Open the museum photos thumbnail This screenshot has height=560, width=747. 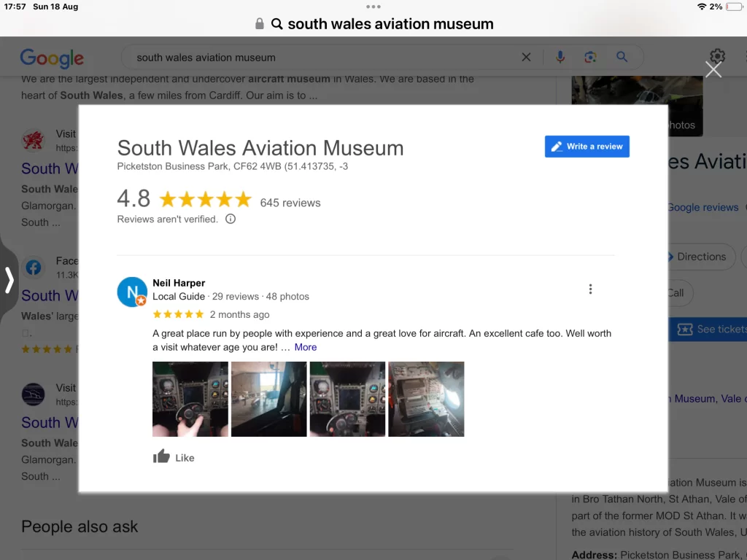click(x=637, y=106)
